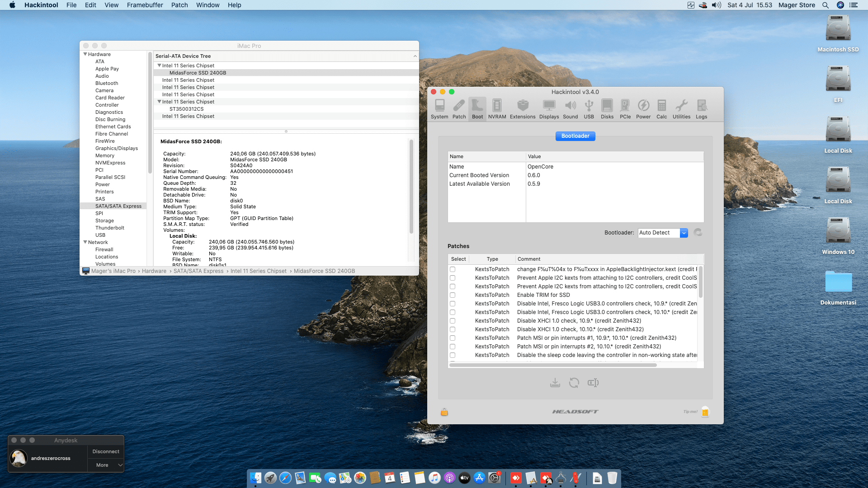
Task: Click the refresh bootloader icon beside Auto Detect
Action: pyautogui.click(x=698, y=233)
